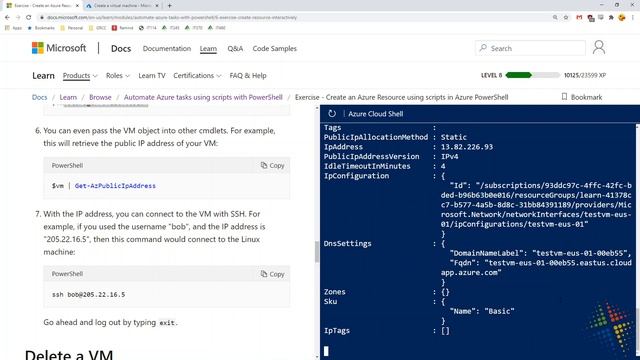Click the Browse breadcrumb link
The height and width of the screenshot is (360, 640).
click(x=100, y=97)
